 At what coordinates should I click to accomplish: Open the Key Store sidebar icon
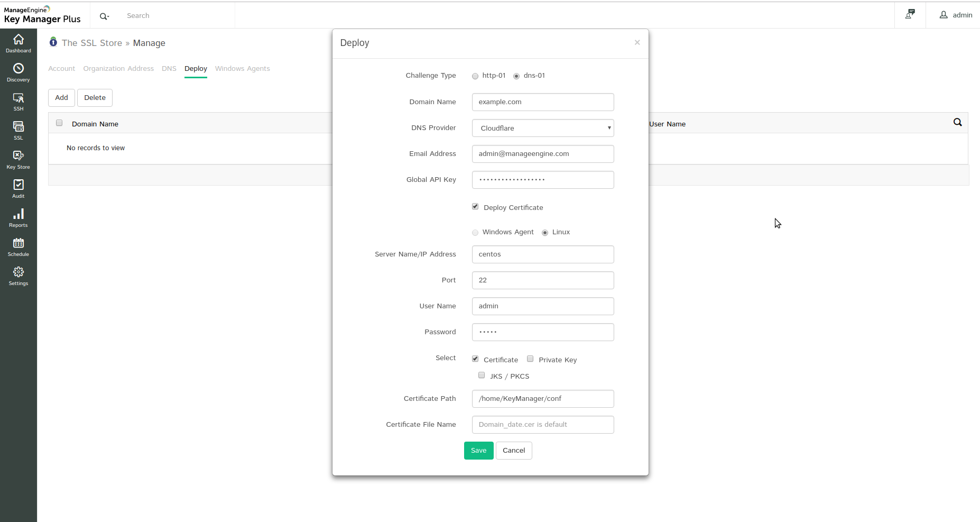[19, 160]
